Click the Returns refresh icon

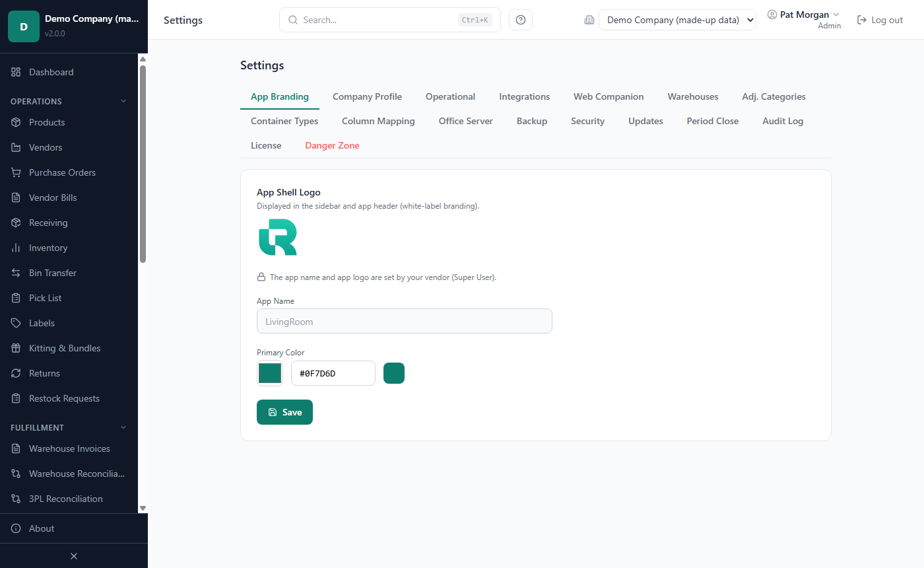point(16,373)
